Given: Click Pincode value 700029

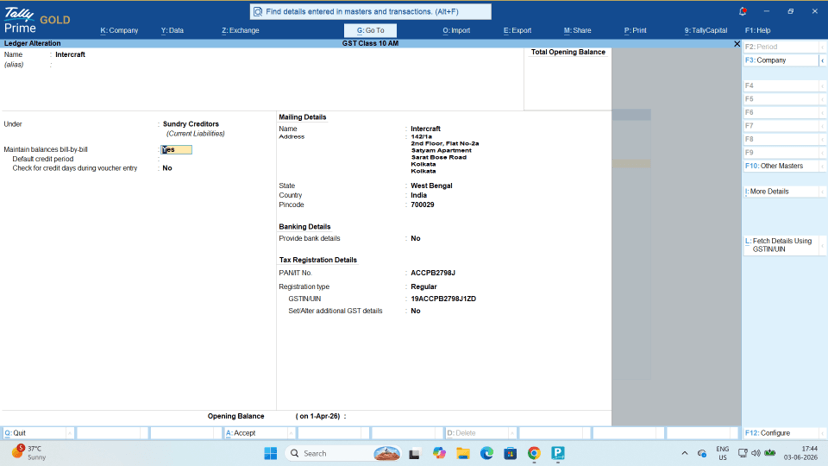Looking at the screenshot, I should click(422, 204).
